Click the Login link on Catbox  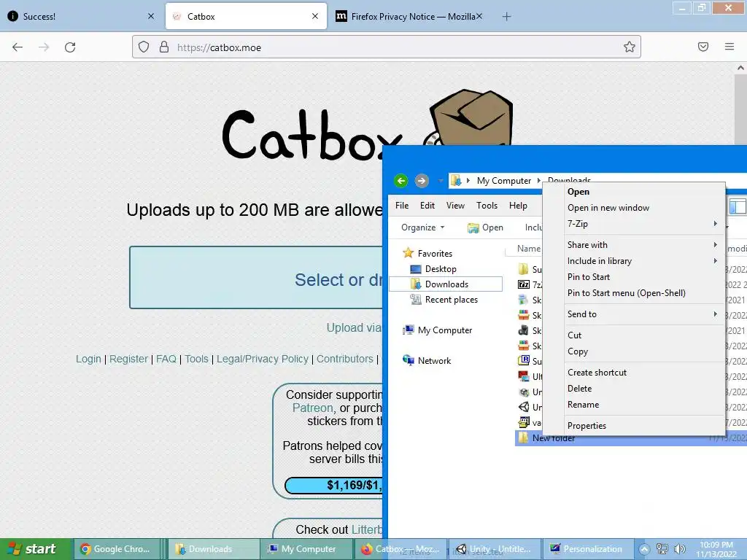coord(88,359)
